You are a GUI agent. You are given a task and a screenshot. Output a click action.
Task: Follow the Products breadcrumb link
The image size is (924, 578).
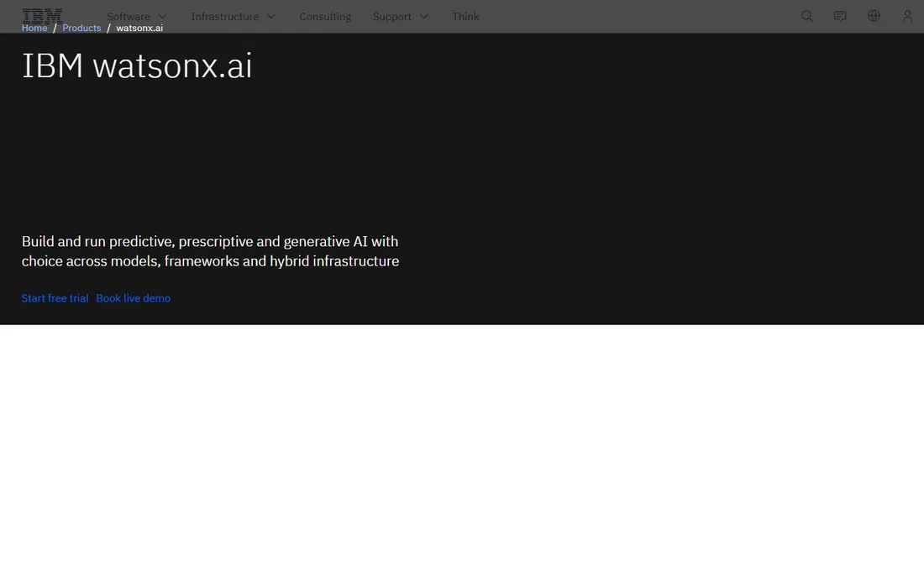pos(81,28)
